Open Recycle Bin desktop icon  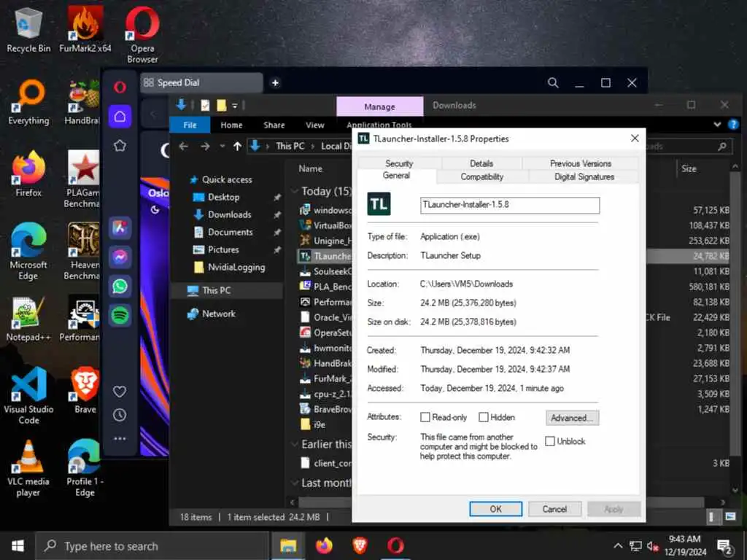tap(28, 29)
